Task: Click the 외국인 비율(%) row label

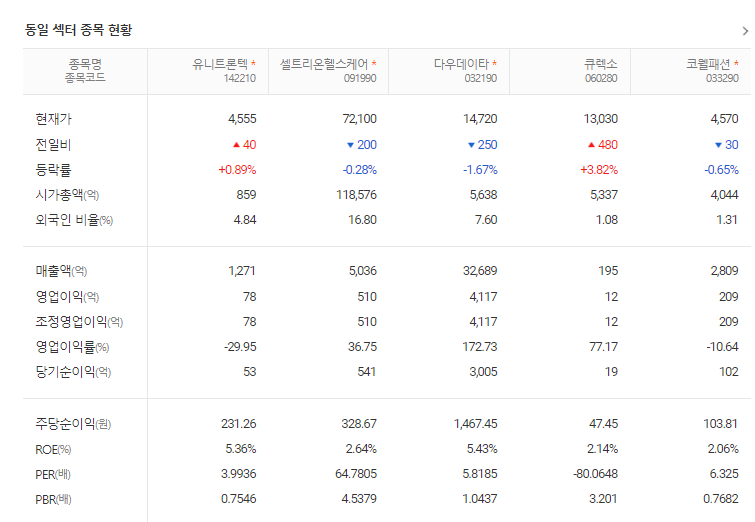Action: click(74, 220)
